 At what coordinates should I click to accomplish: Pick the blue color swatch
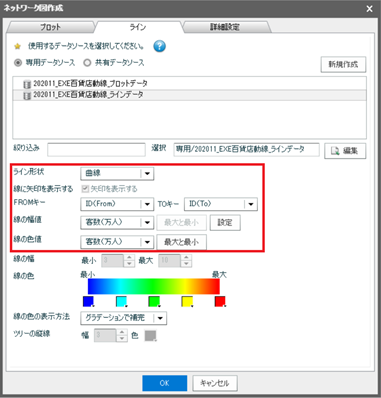[x=88, y=301]
